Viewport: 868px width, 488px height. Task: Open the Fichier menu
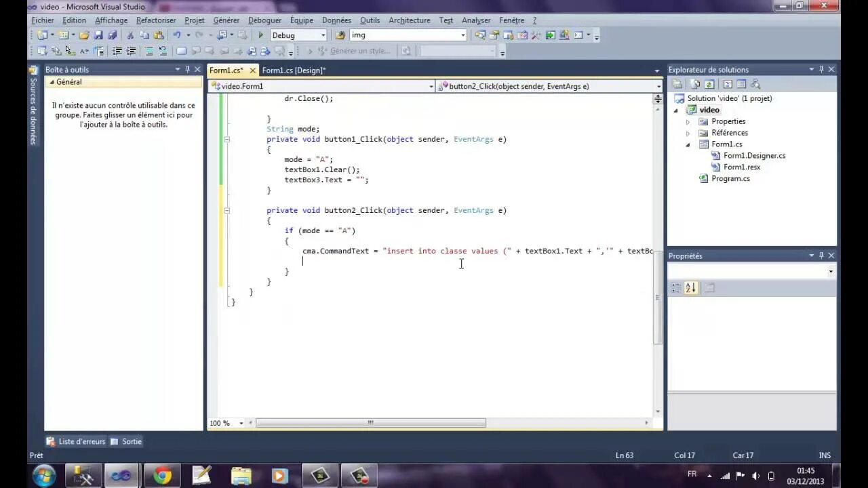[43, 20]
